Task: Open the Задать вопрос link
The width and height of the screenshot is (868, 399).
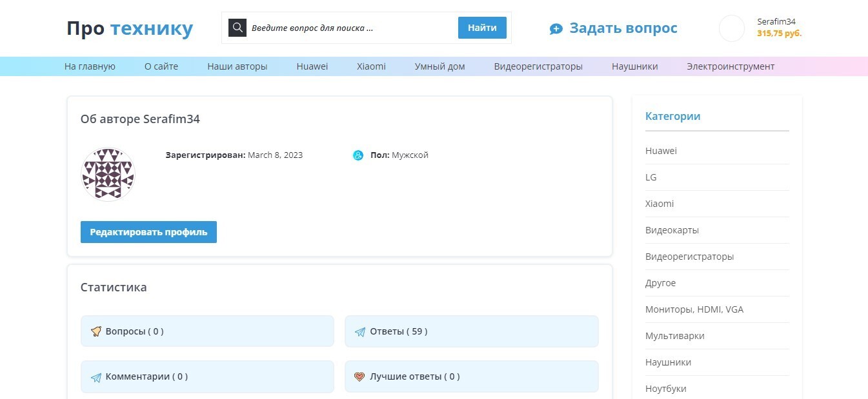Action: click(x=623, y=28)
